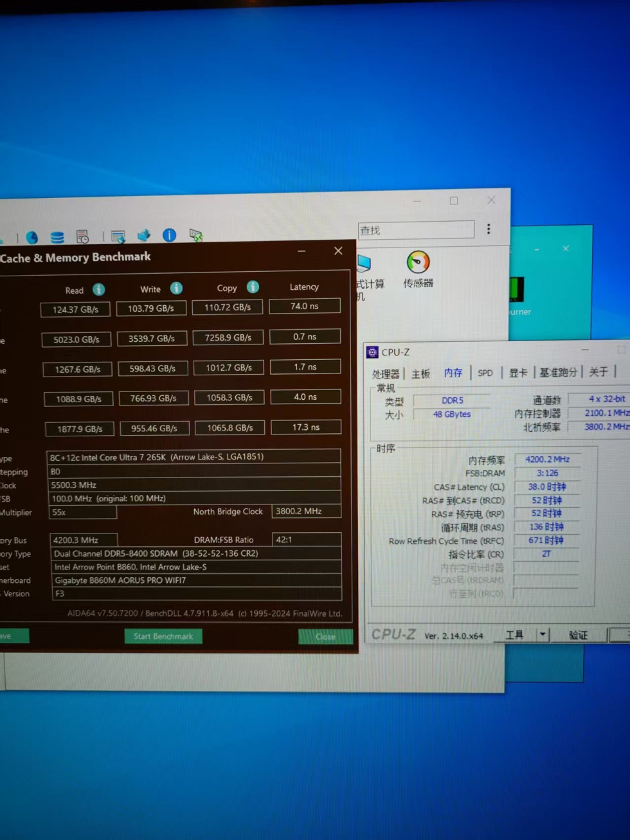The width and height of the screenshot is (630, 840).
Task: Open the 关于 tab in CPU-Z
Action: point(598,371)
